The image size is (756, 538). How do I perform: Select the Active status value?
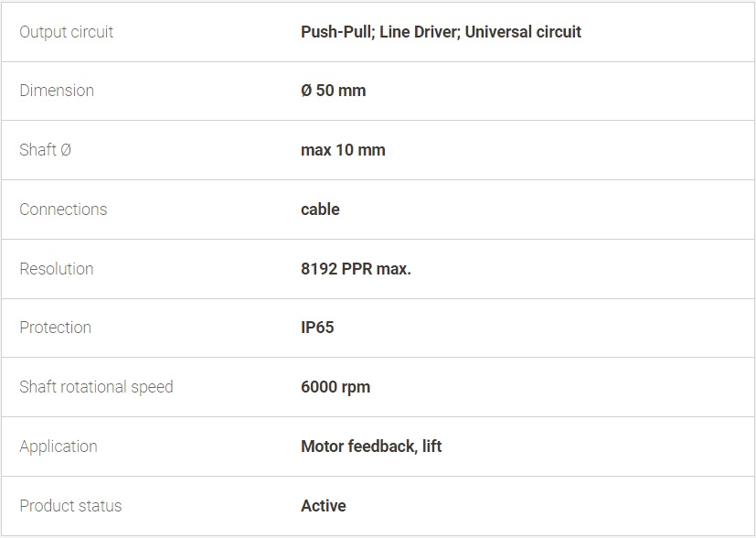(x=324, y=506)
